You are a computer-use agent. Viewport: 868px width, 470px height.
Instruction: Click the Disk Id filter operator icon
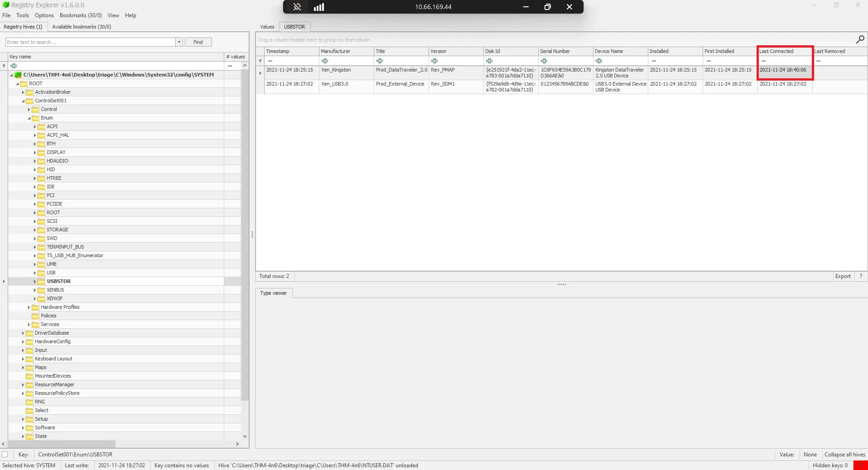pos(489,61)
